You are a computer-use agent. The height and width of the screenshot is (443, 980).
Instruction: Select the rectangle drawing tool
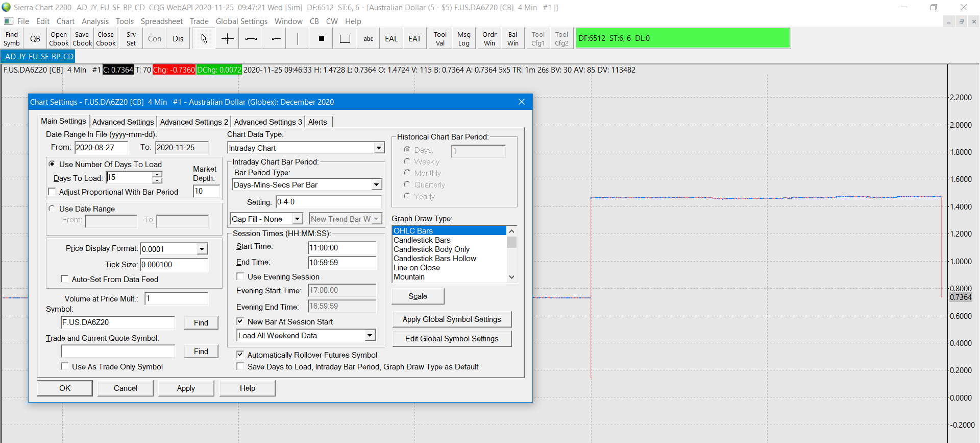[345, 39]
